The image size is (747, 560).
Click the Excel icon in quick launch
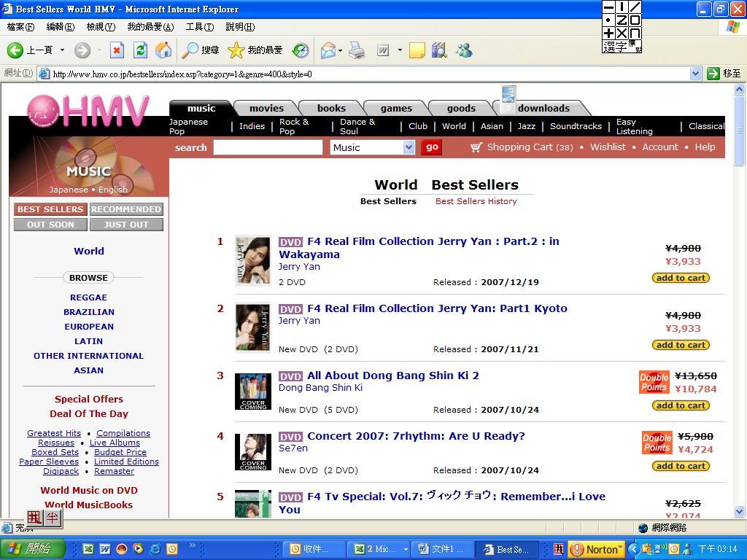[x=88, y=549]
